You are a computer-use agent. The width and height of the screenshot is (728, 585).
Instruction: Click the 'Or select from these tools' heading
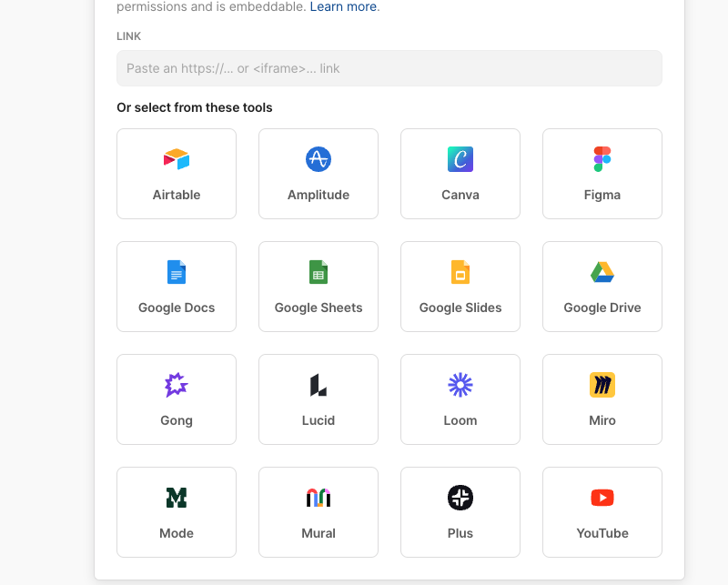pos(195,107)
